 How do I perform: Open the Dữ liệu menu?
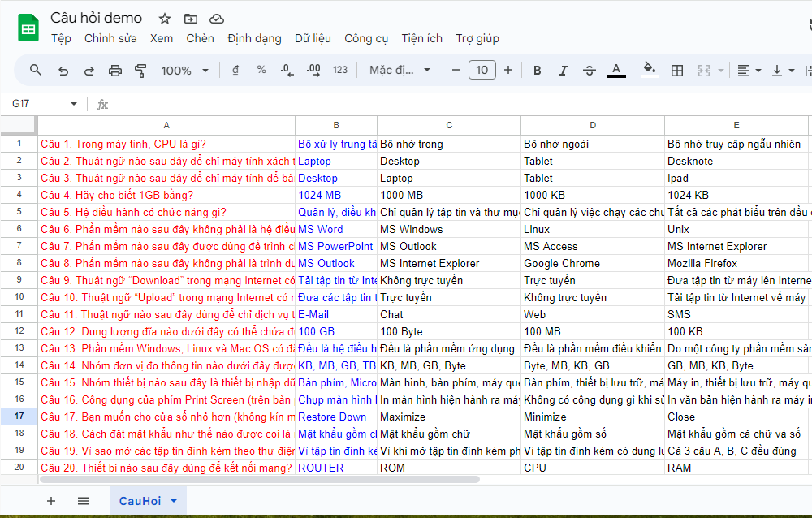coord(313,39)
